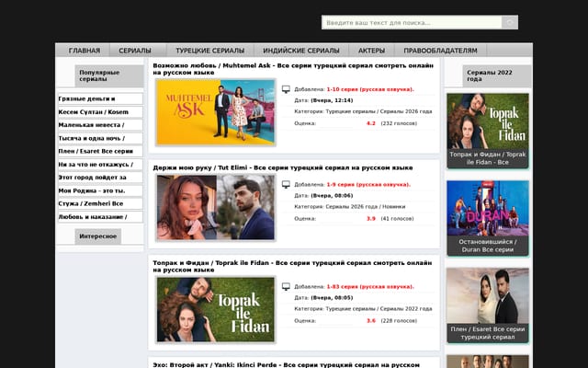Open Этот город пойдет за link
This screenshot has width=588, height=368.
point(100,178)
